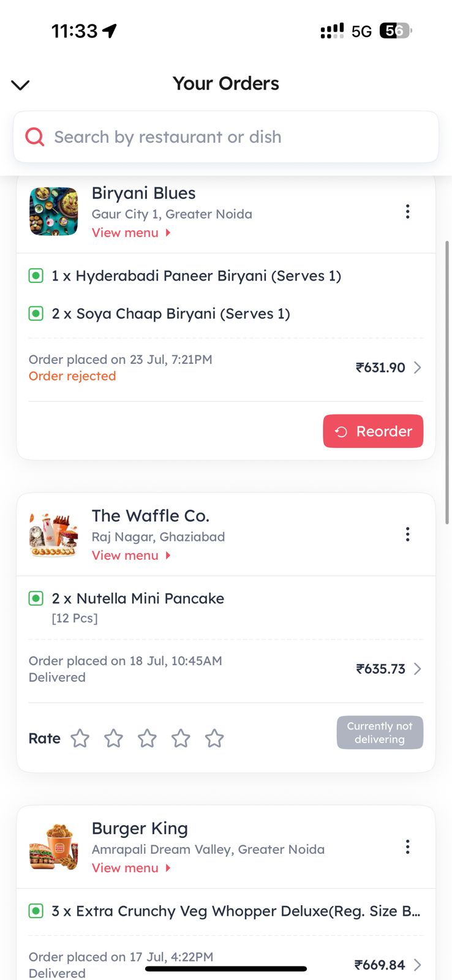Rate Waffle Co. order one star
The width and height of the screenshot is (452, 980).
click(80, 739)
